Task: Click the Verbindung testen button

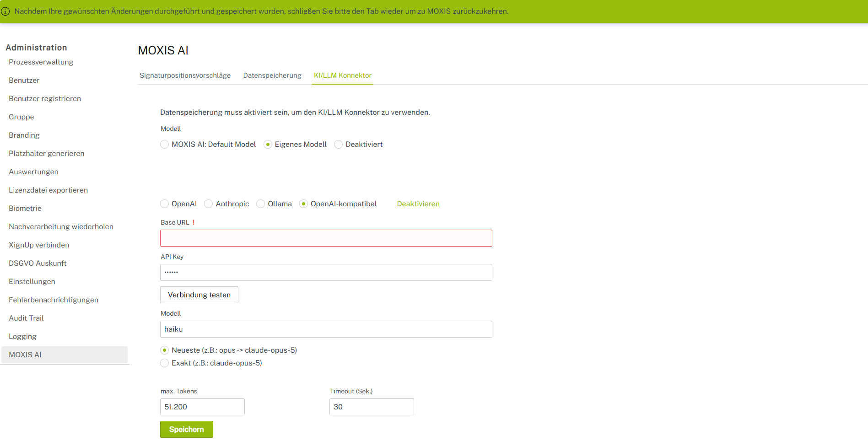Action: click(199, 295)
